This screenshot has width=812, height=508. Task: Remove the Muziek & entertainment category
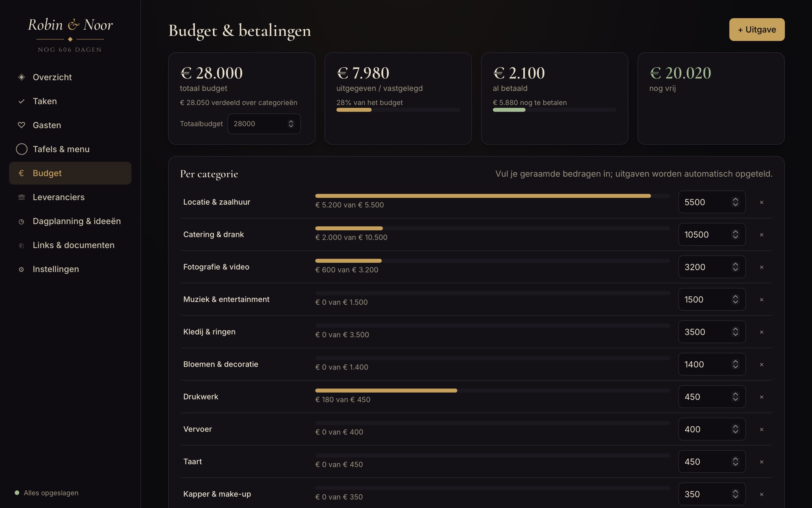coord(762,300)
